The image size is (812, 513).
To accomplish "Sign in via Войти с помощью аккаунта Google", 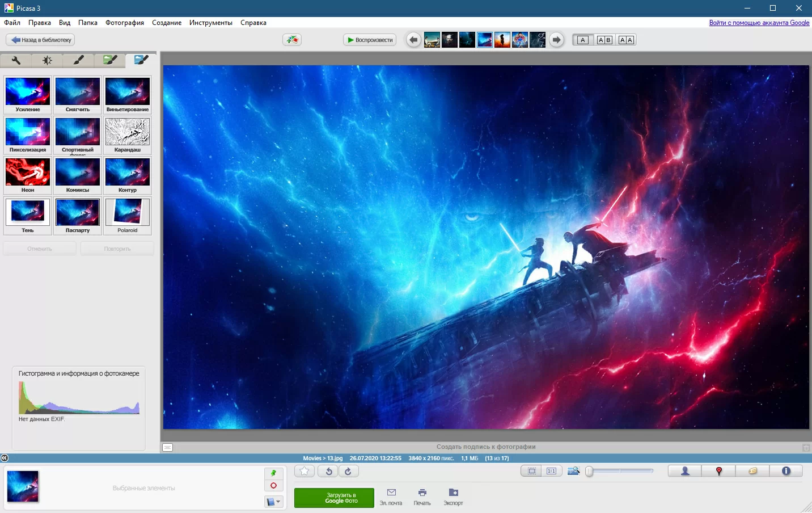I will tap(759, 23).
